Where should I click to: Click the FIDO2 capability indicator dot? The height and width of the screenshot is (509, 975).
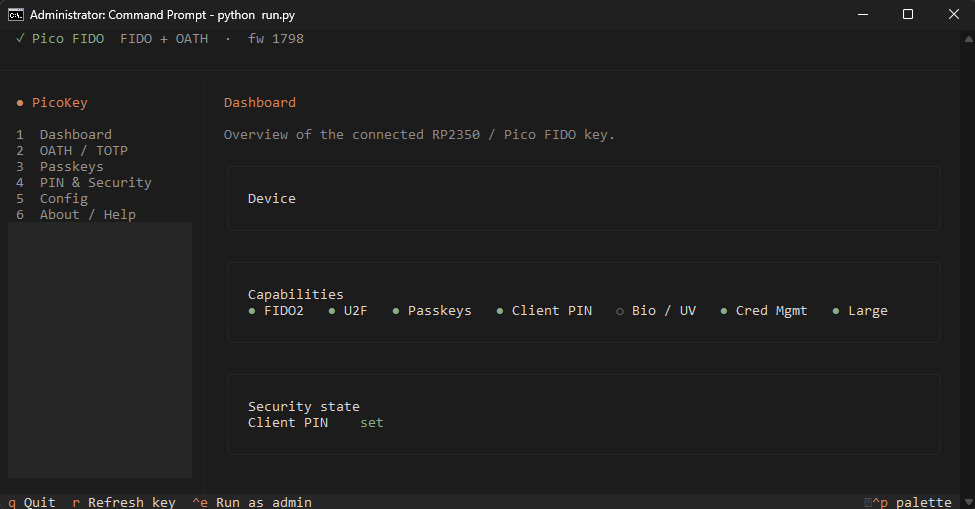tap(252, 311)
